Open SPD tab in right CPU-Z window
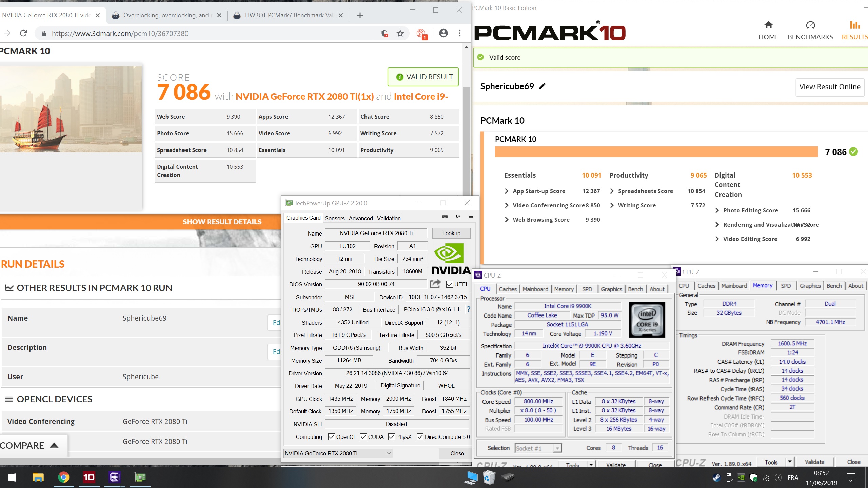Screen dimensions: 868x488 click(x=786, y=286)
